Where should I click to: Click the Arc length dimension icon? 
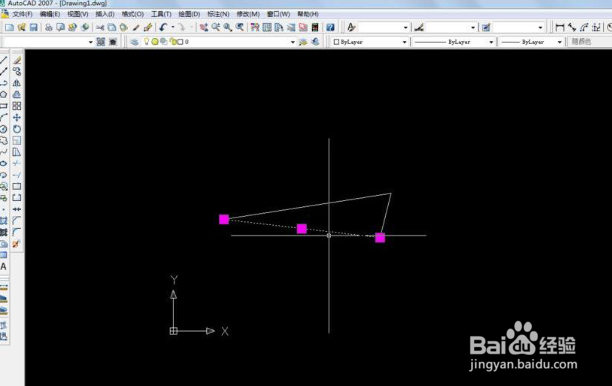(x=584, y=27)
